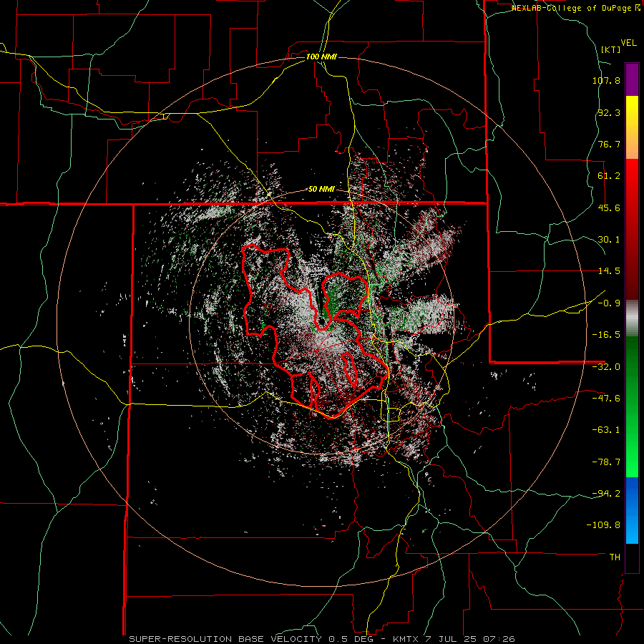This screenshot has height=644, width=644.
Task: Select the 30.1 velocity scale value
Action: tap(609, 240)
